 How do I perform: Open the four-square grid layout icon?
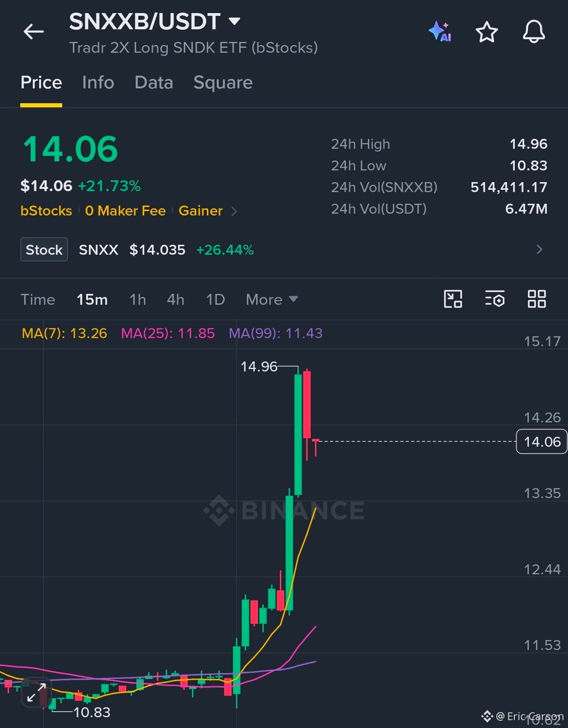tap(537, 299)
